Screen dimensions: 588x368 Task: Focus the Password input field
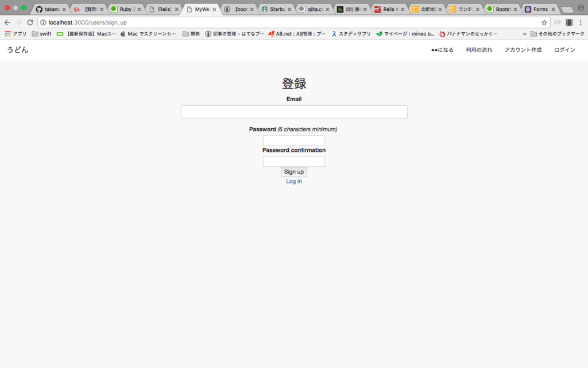coord(294,140)
